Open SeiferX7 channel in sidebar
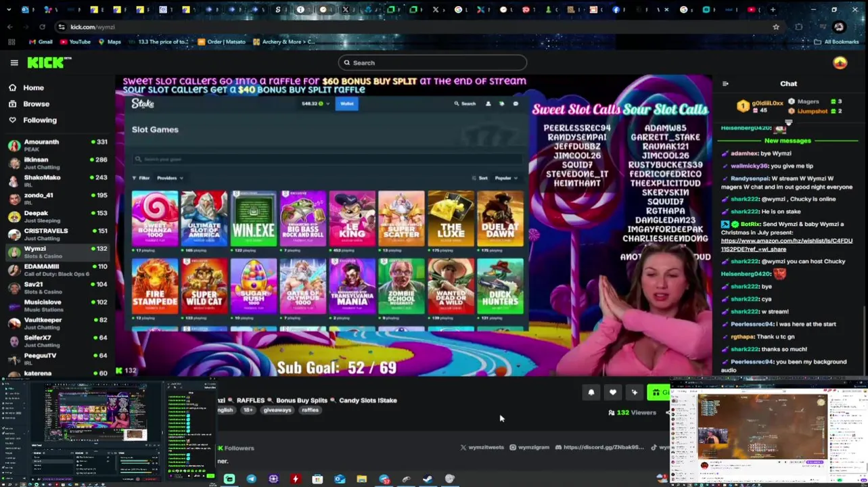 [58, 341]
